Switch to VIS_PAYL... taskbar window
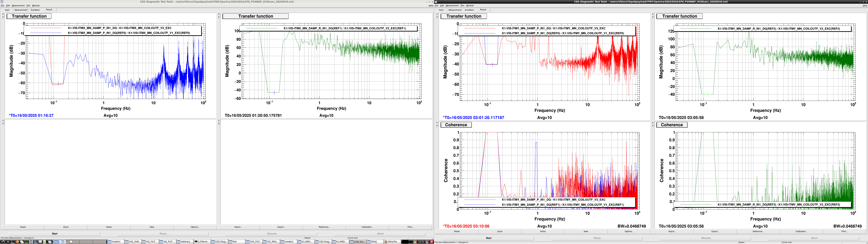 pyautogui.click(x=272, y=242)
